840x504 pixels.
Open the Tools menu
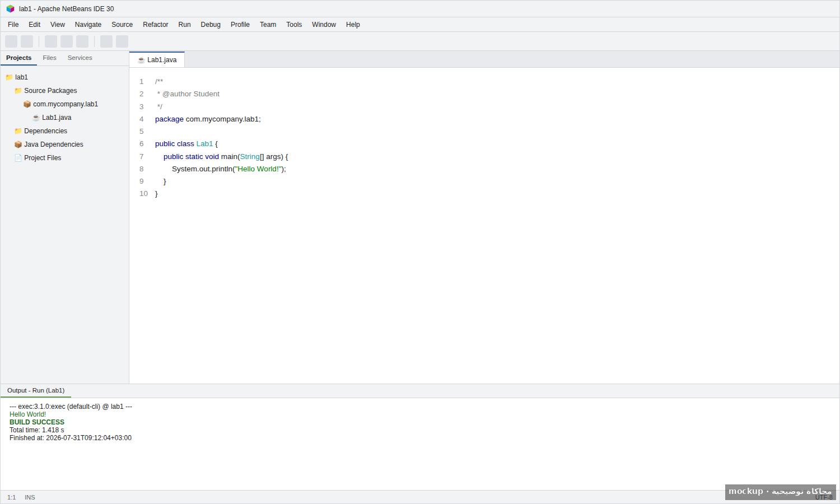click(x=294, y=25)
